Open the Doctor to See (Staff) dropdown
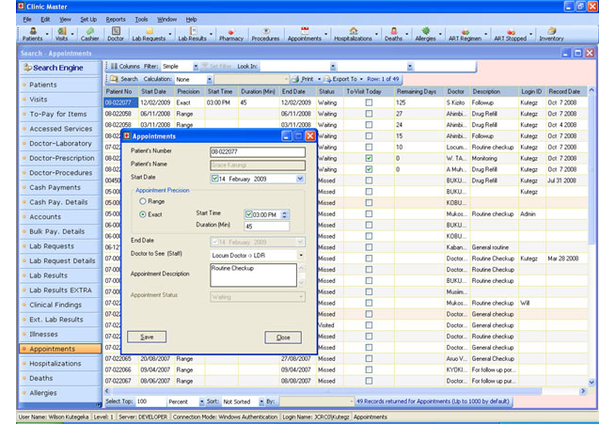Image resolution: width=615 pixels, height=424 pixels. tap(301, 255)
